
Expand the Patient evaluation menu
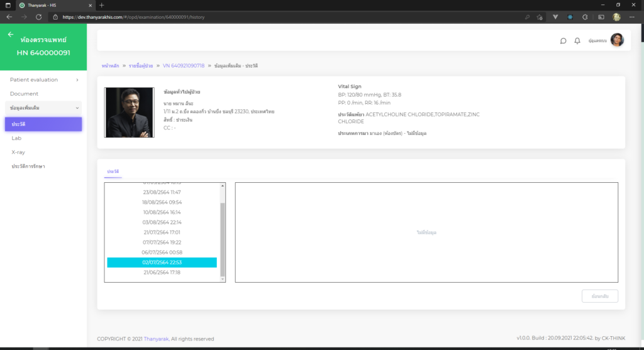(x=43, y=80)
